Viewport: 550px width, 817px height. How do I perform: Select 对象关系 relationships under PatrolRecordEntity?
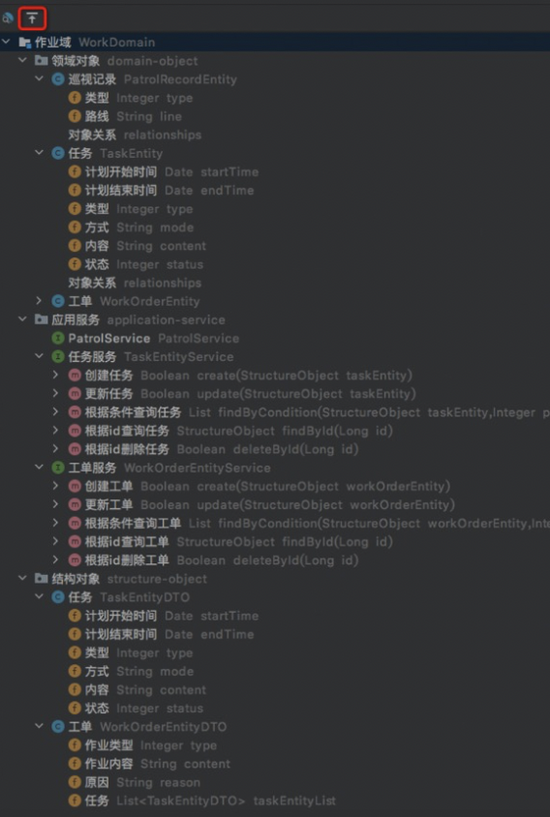pos(135,135)
